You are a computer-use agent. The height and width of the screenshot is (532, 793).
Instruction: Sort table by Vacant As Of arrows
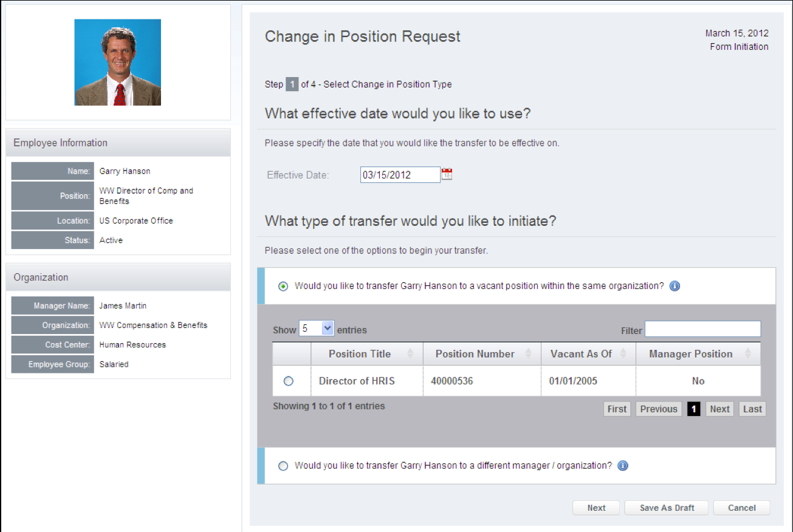623,354
